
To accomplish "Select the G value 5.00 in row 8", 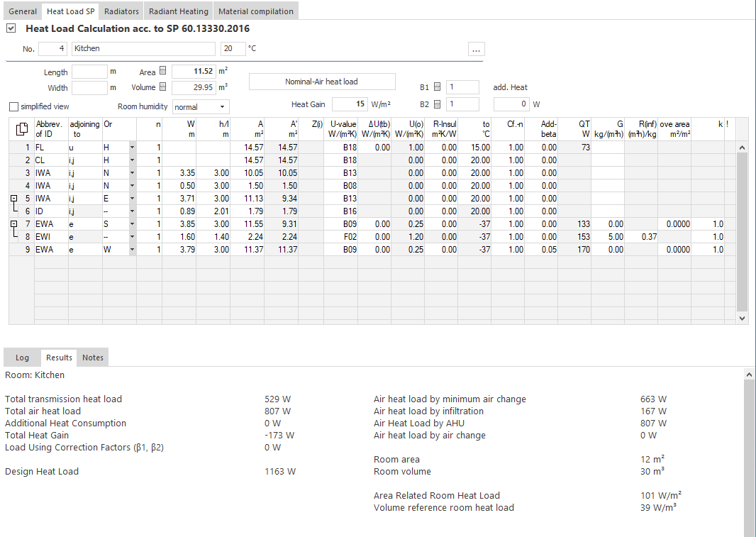I will pyautogui.click(x=608, y=237).
